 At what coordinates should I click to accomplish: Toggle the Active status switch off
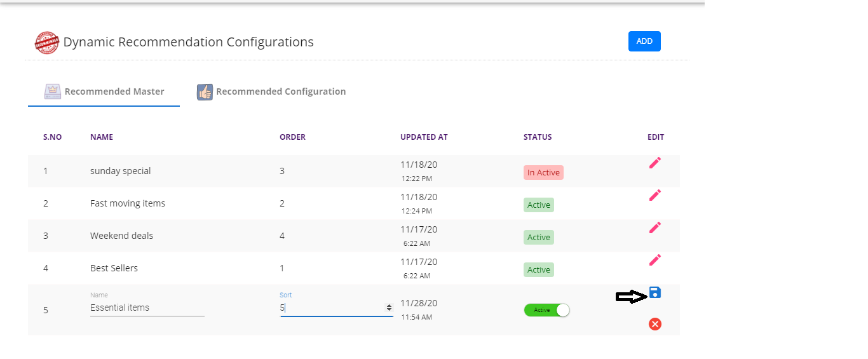coord(546,310)
